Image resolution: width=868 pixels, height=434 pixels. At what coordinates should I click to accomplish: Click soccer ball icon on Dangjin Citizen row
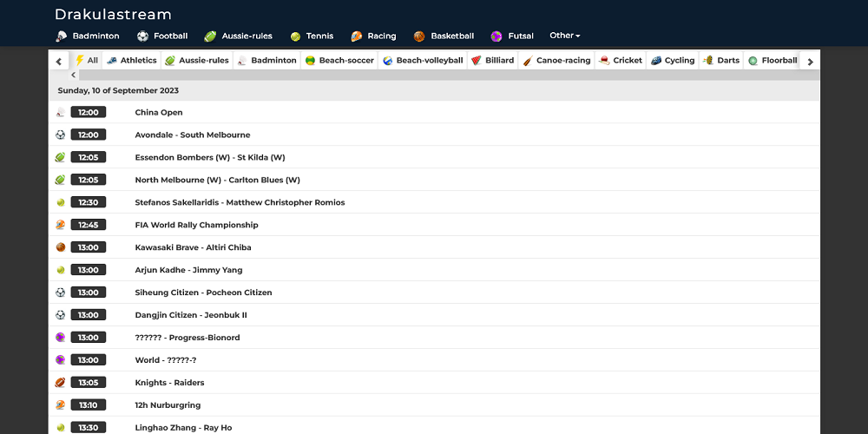pos(61,315)
